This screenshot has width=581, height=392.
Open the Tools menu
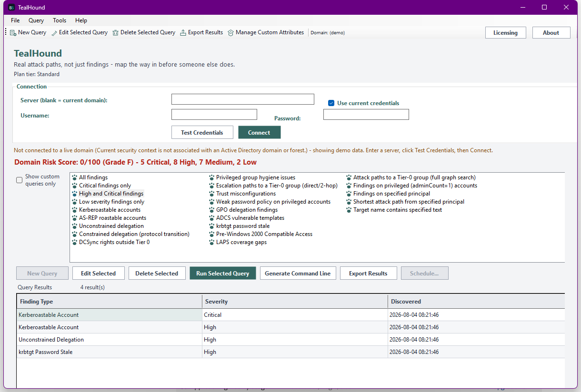pos(60,20)
